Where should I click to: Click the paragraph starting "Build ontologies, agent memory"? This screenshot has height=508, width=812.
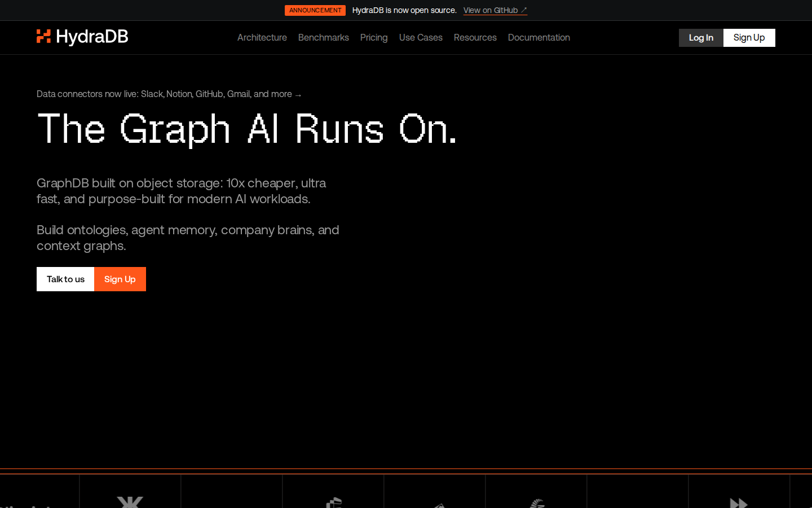coord(188,238)
